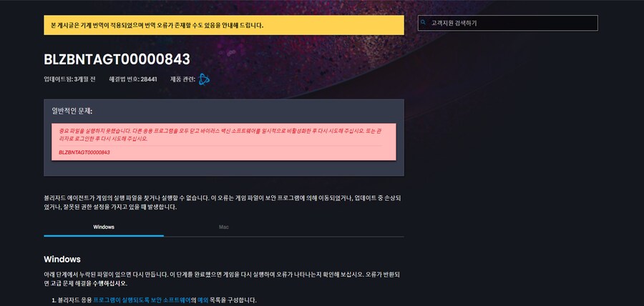The height and width of the screenshot is (306, 644).
Task: Click the 제품 관련: label
Action: (182, 79)
